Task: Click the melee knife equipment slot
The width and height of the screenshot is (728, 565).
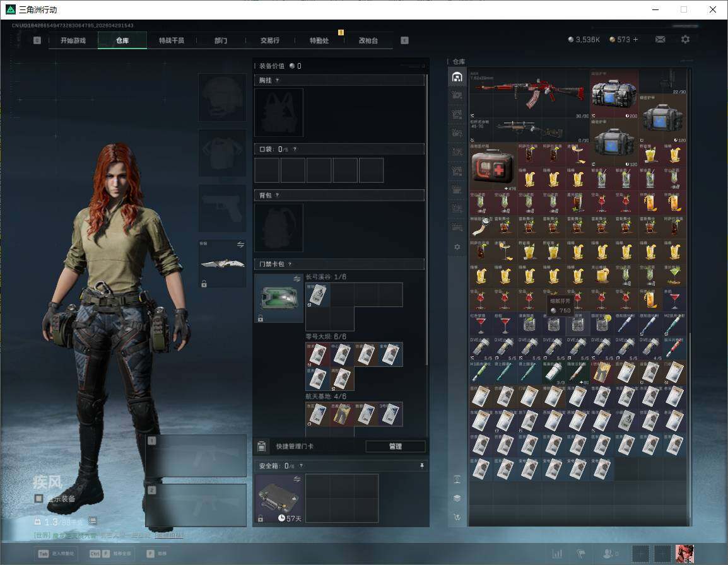Action: [x=223, y=264]
